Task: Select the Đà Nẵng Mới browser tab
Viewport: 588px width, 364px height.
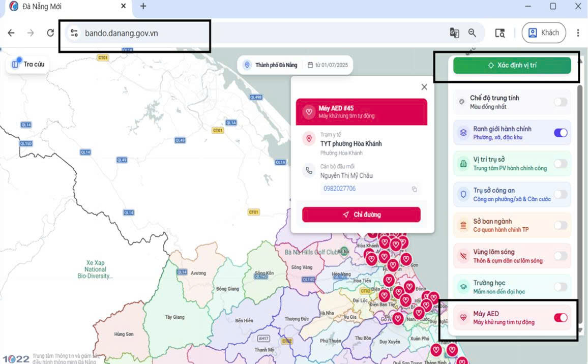Action: tap(68, 7)
